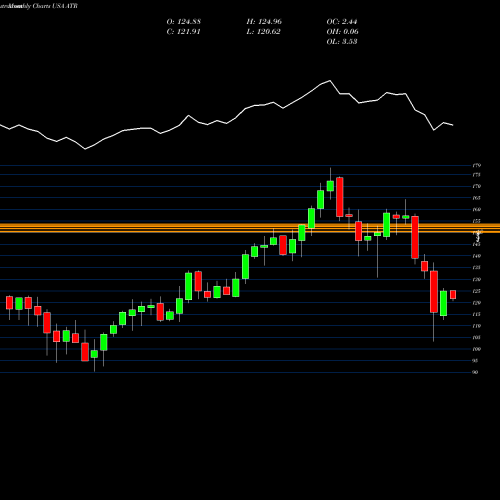
Task: Click the 100 price axis label
Action: pyautogui.click(x=476, y=349)
